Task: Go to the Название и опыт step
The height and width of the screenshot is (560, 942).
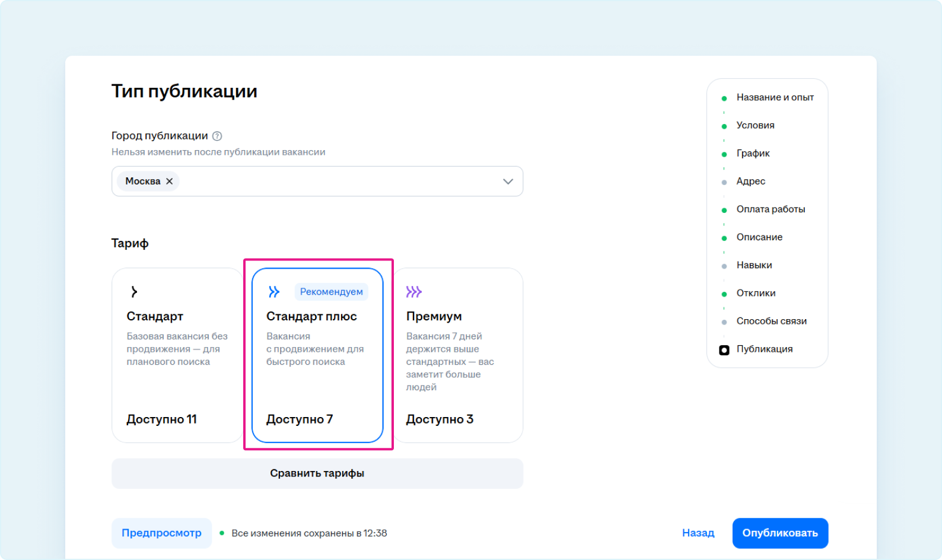Action: pyautogui.click(x=775, y=97)
